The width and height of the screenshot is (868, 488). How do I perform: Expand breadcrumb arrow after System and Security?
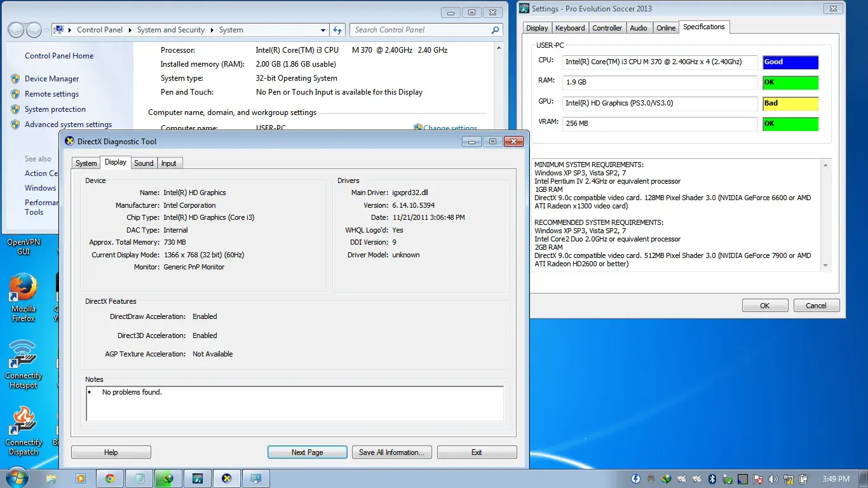[x=214, y=30]
